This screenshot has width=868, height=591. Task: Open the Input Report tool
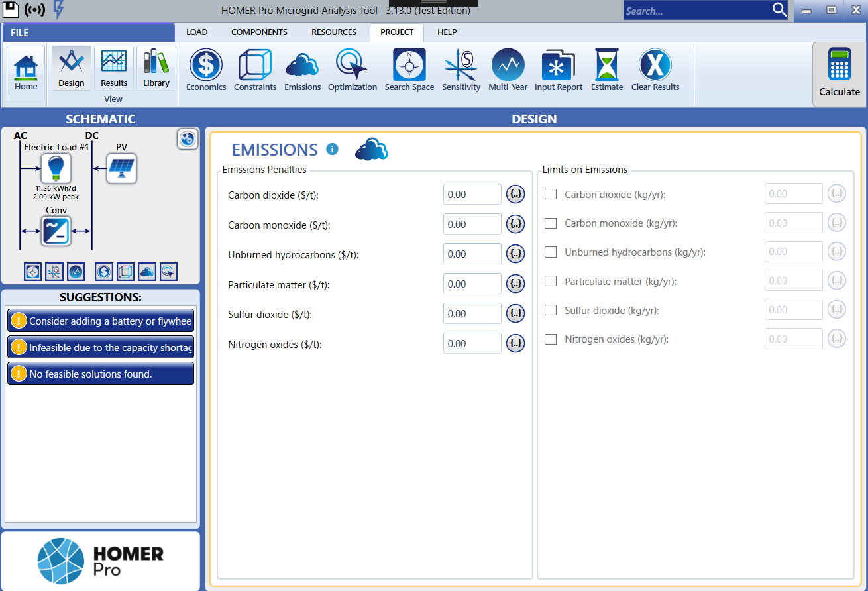coord(558,70)
